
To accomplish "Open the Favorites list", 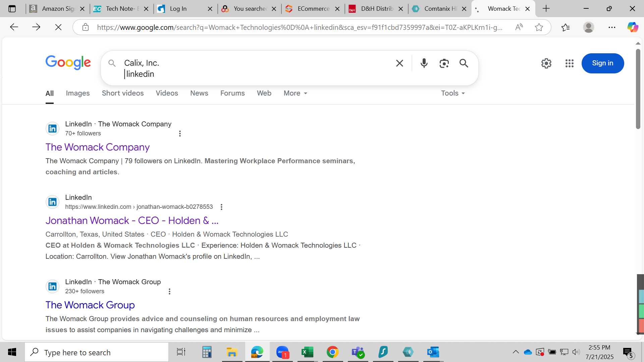I will [566, 27].
